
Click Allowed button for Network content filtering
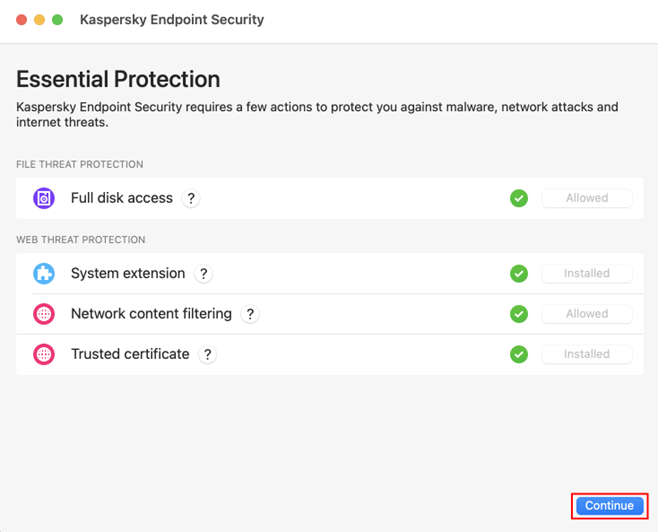(x=587, y=314)
